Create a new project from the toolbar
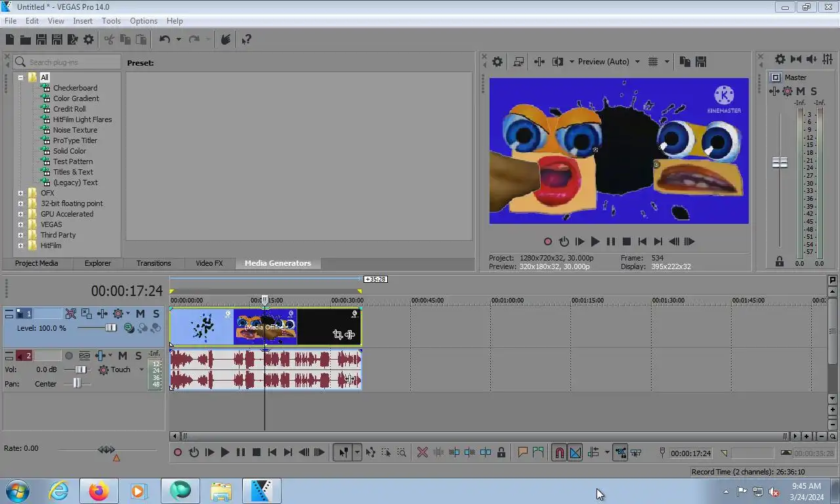Image resolution: width=840 pixels, height=504 pixels. click(10, 40)
